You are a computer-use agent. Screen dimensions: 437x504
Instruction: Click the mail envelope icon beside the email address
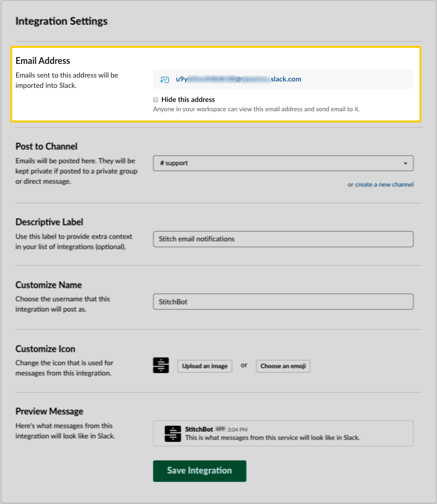tap(164, 79)
